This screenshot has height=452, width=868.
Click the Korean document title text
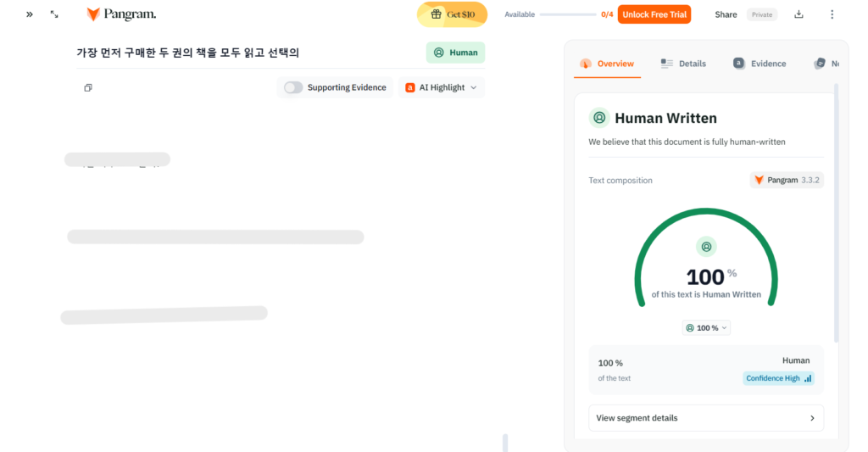[x=187, y=53]
